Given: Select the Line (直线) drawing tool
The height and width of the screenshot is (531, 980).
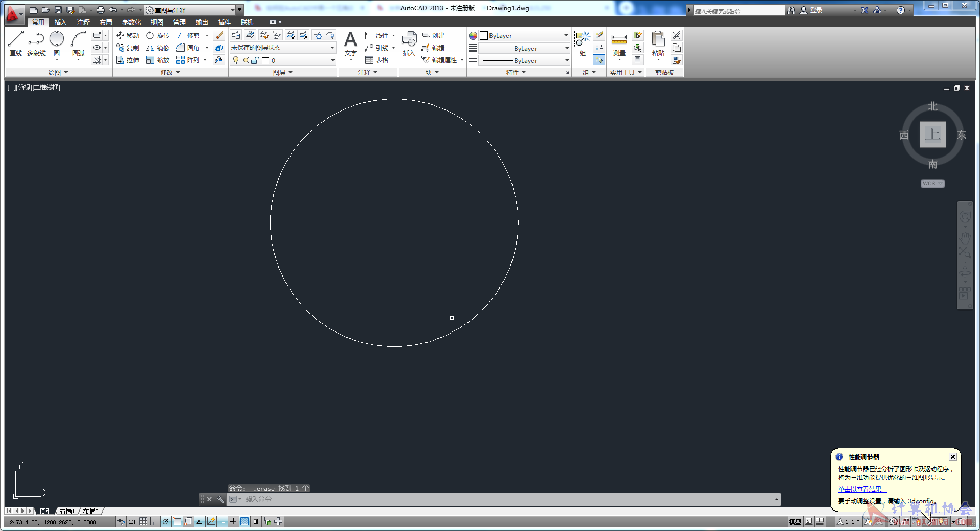Looking at the screenshot, I should (16, 43).
